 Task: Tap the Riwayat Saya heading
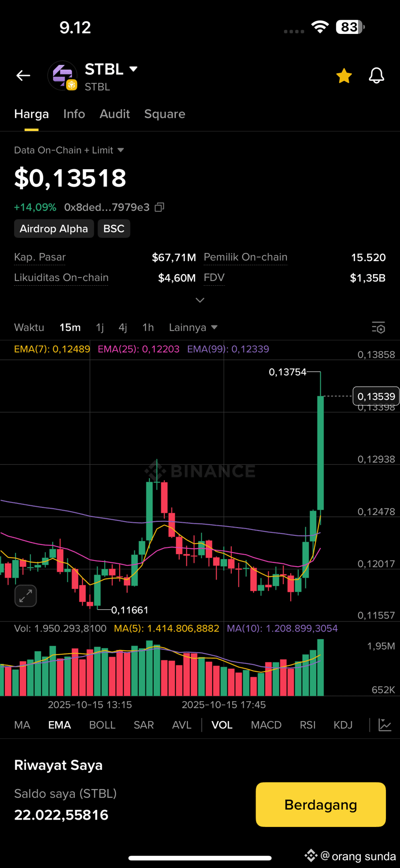(x=58, y=765)
